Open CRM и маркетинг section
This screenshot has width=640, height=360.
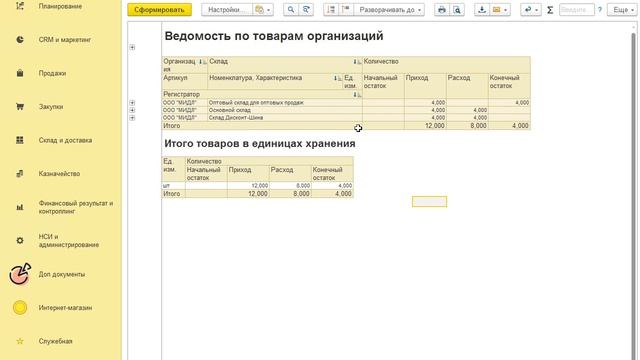coord(64,40)
